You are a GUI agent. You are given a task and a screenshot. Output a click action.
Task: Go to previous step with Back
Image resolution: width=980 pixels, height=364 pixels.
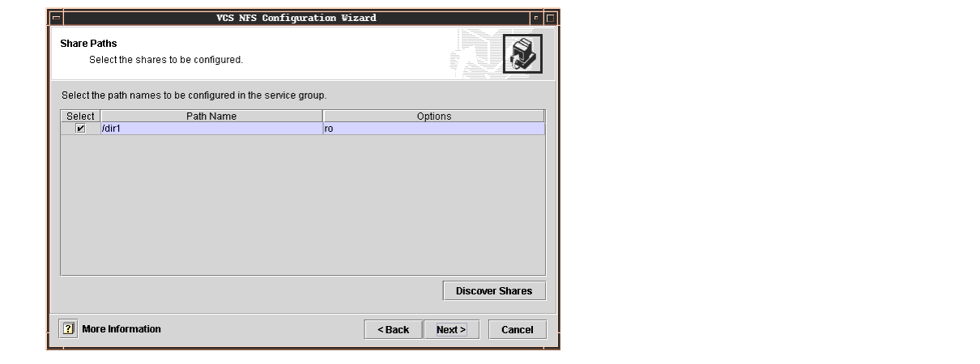point(393,330)
